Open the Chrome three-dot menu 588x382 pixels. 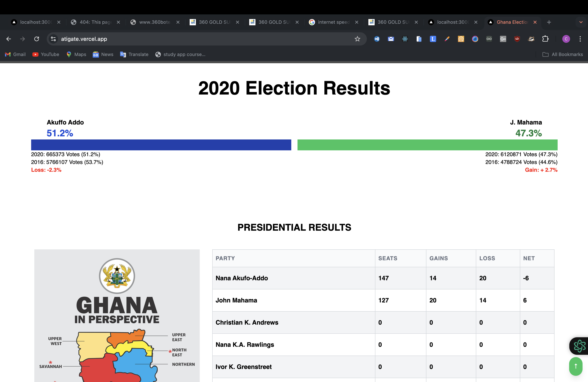coord(580,39)
